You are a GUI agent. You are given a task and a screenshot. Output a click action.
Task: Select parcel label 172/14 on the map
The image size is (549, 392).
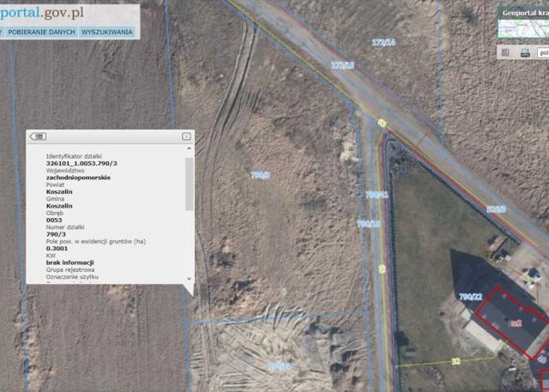point(383,43)
